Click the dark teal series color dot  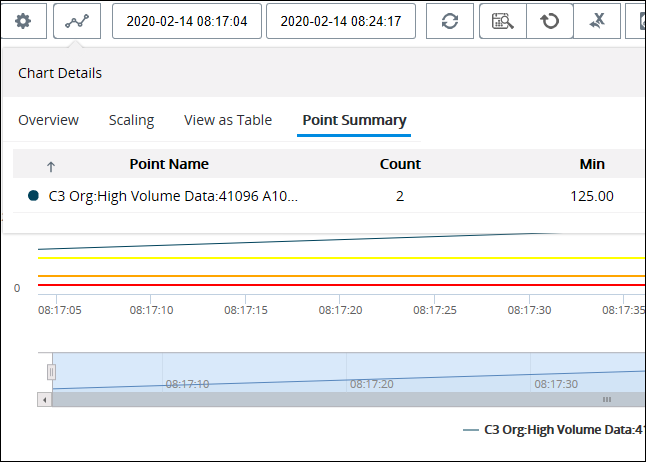[33, 196]
